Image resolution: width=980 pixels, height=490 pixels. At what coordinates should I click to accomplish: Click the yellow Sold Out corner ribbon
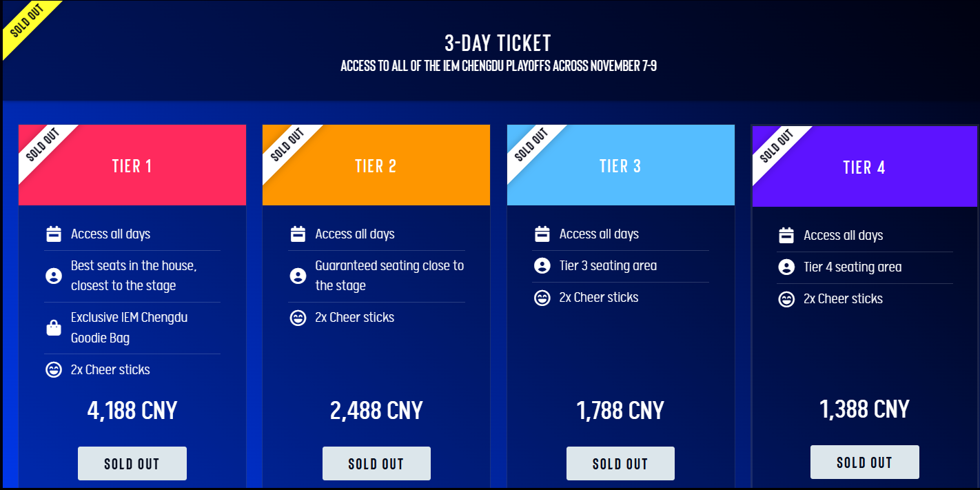[28, 24]
